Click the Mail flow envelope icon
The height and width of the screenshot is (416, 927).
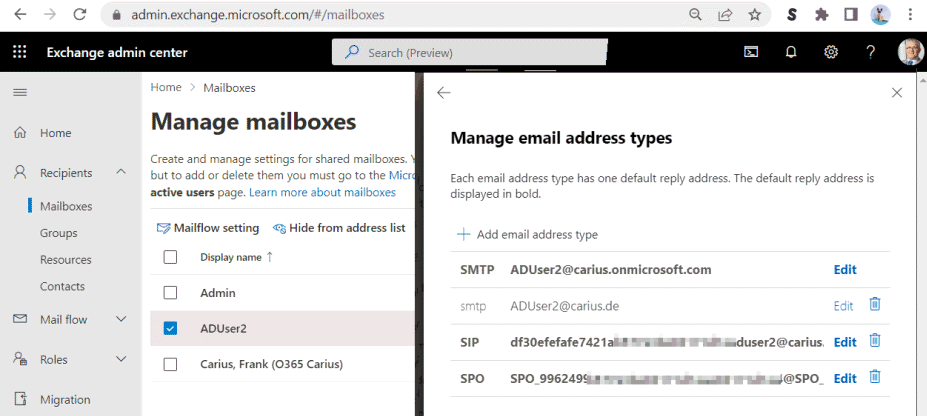(20, 319)
